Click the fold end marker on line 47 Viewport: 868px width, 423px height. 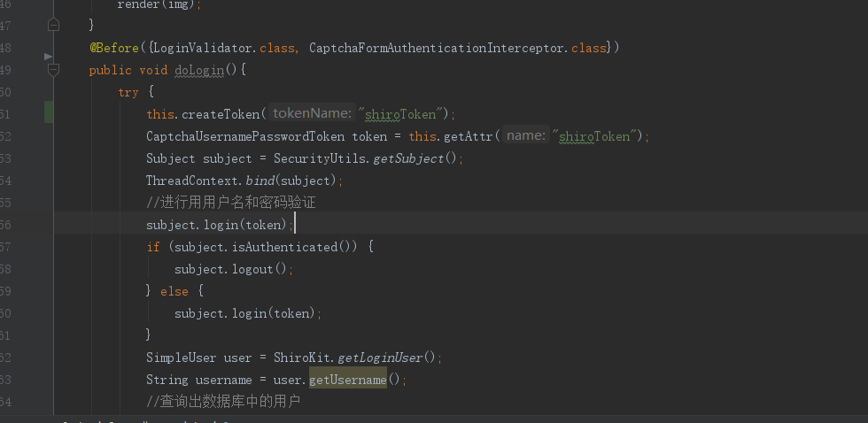click(53, 26)
